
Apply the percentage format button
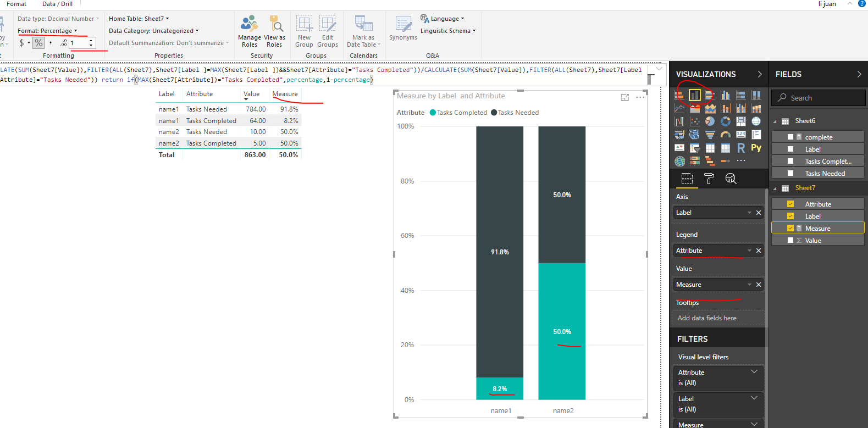coord(38,43)
